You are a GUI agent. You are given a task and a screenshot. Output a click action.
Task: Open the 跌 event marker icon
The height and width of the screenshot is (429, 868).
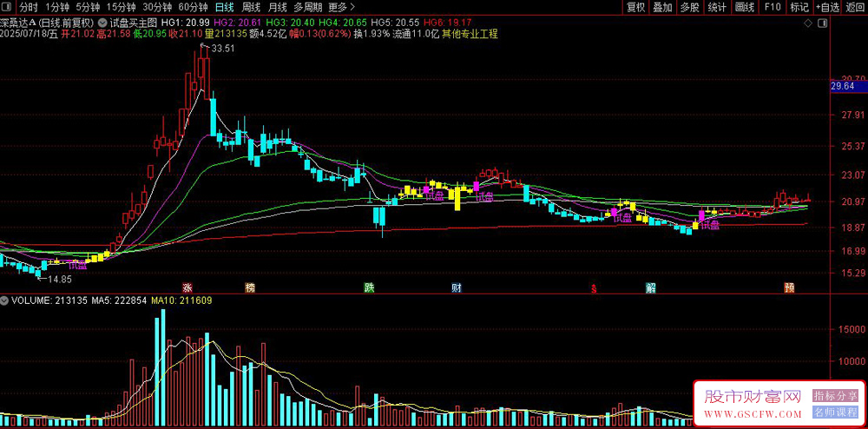pos(368,287)
